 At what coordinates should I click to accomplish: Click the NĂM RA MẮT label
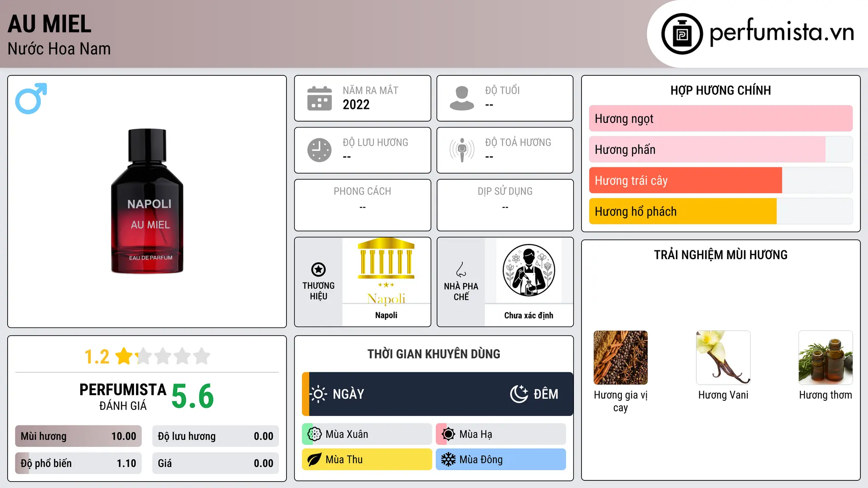(370, 90)
